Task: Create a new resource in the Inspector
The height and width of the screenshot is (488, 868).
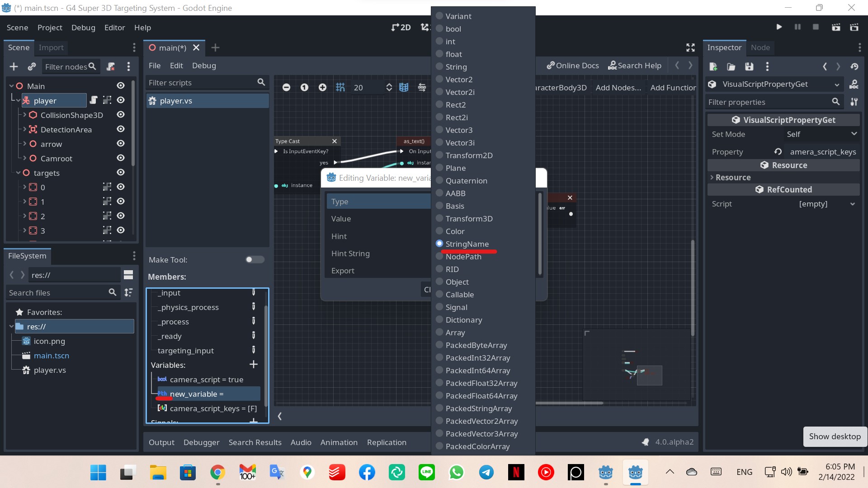Action: coord(713,66)
